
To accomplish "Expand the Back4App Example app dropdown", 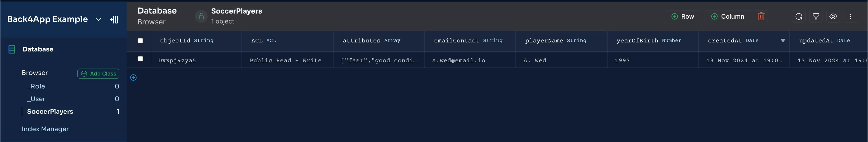I will coord(98,20).
